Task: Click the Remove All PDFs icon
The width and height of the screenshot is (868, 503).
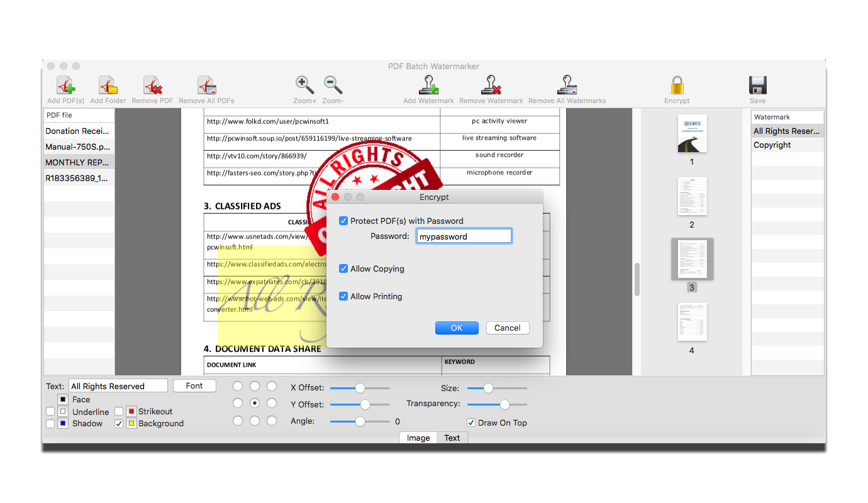Action: point(206,86)
